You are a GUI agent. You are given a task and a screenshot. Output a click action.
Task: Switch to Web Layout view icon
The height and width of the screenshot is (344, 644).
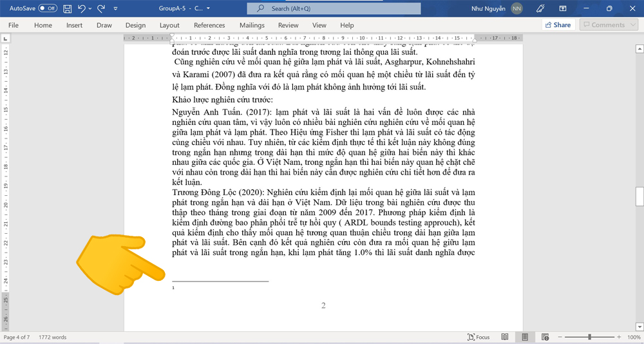[545, 337]
